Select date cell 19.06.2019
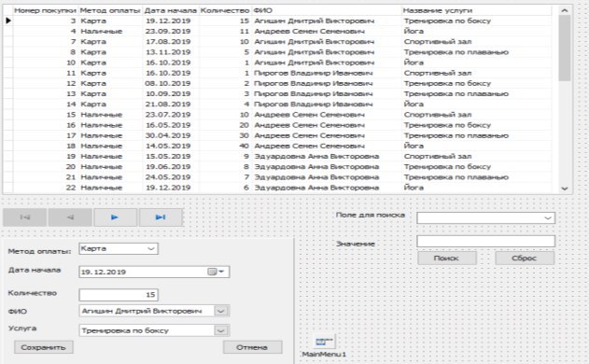The image size is (589, 364). coord(168,167)
